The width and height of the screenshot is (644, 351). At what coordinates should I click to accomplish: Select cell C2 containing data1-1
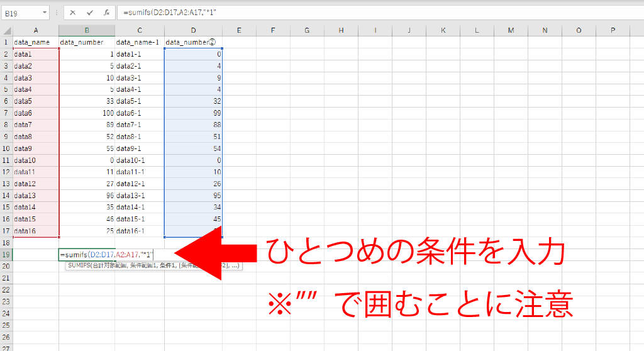pos(140,54)
